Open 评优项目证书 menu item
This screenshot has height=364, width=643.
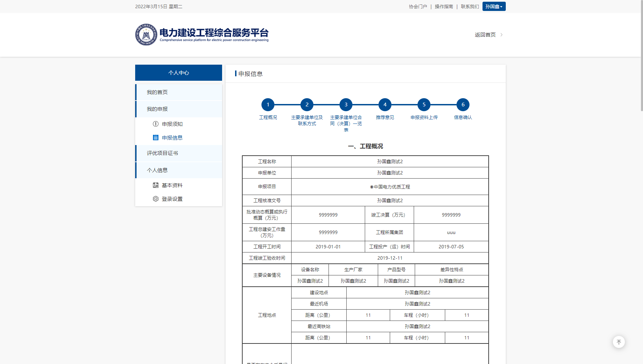tap(179, 153)
